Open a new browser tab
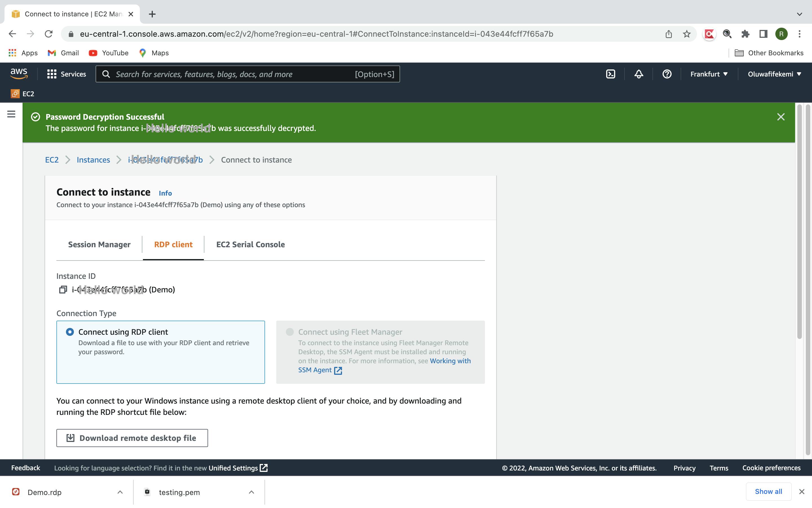This screenshot has height=508, width=812. [152, 14]
